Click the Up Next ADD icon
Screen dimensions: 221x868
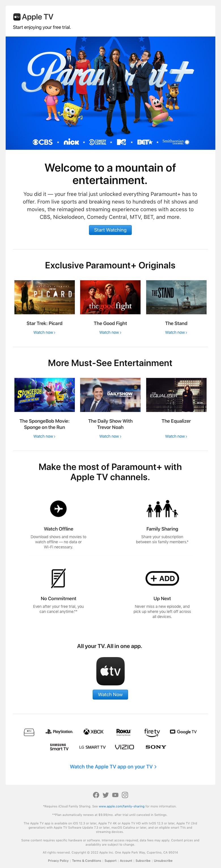point(162,578)
